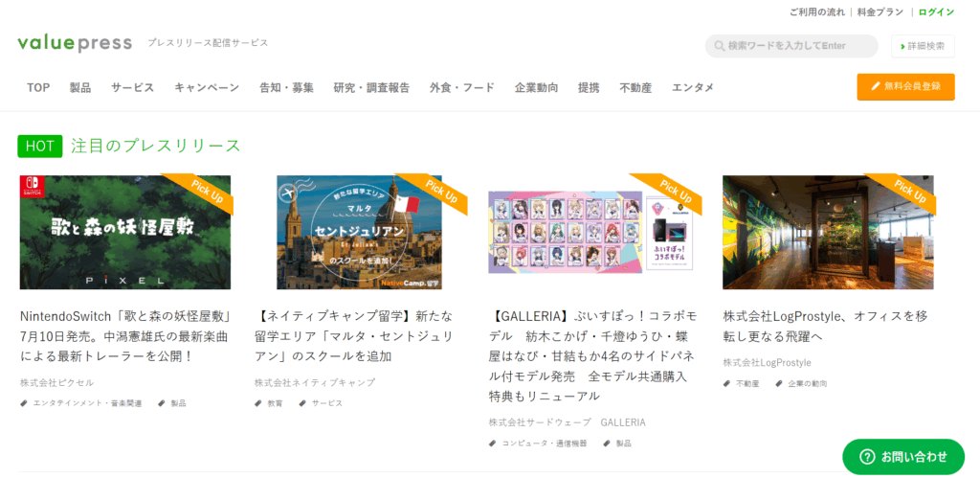The image size is (980, 478).
Task: Click the green HOT badge
Action: click(40, 147)
